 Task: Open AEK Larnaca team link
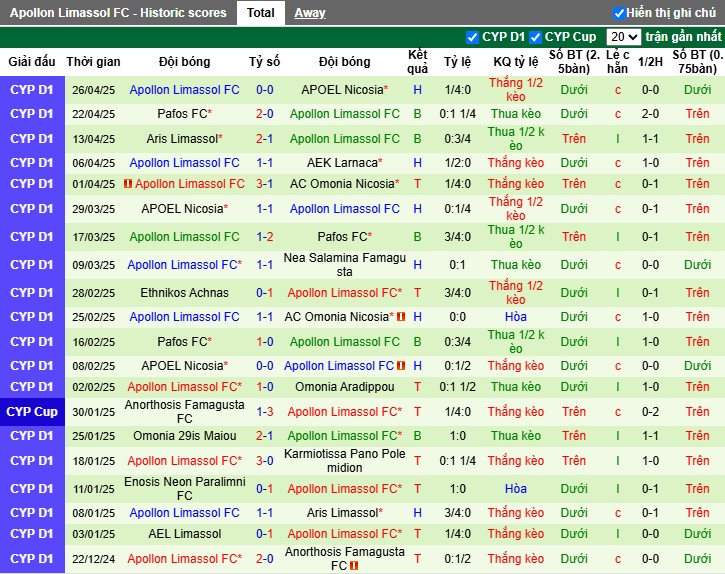(x=344, y=163)
